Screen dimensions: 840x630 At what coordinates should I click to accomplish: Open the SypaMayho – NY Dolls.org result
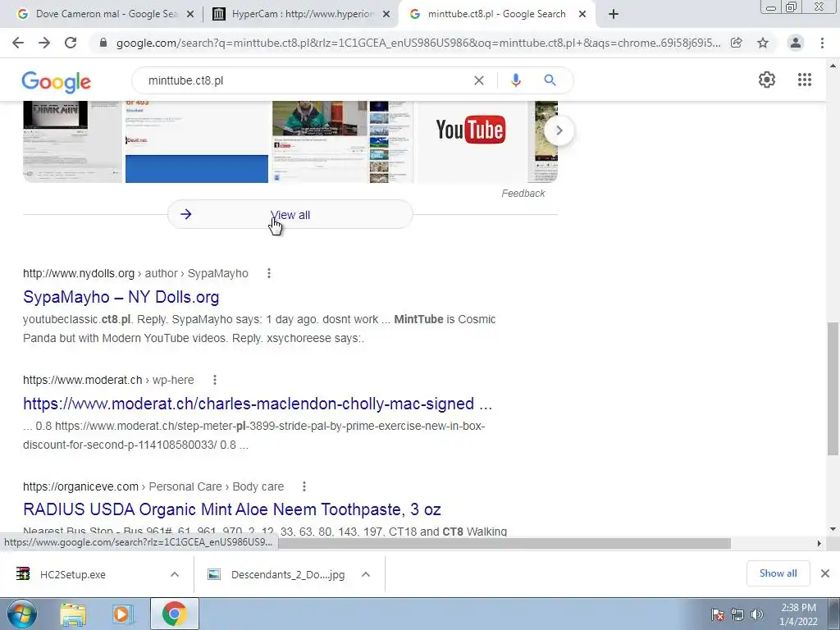tap(121, 297)
